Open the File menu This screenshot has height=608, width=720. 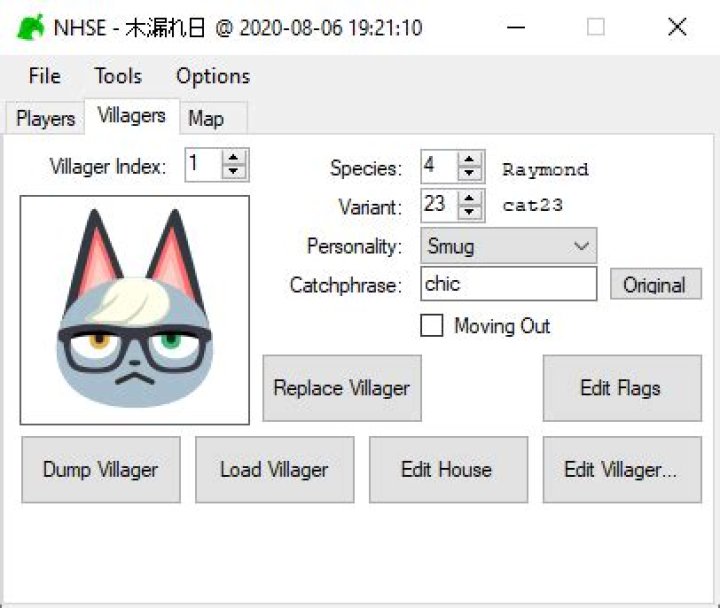pyautogui.click(x=45, y=76)
